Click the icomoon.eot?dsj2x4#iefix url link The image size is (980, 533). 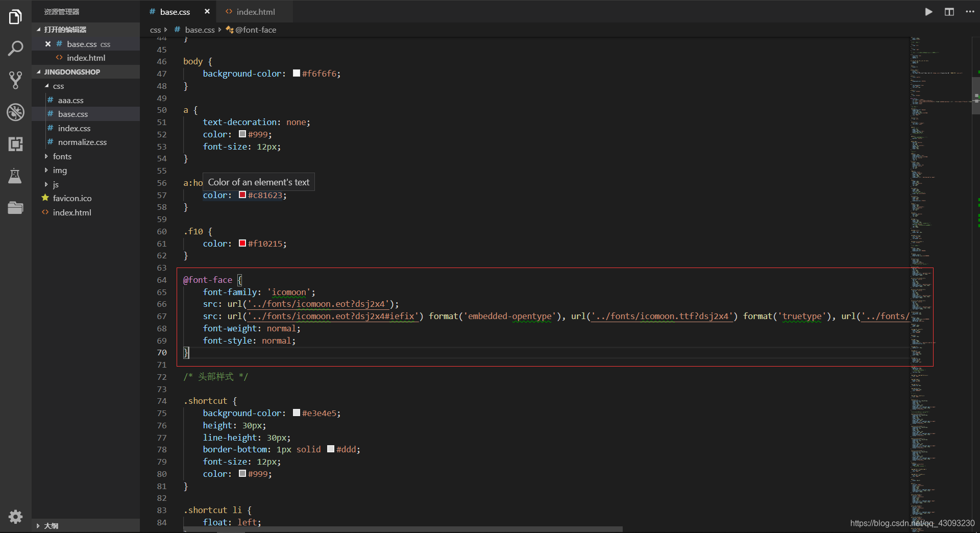(x=333, y=316)
